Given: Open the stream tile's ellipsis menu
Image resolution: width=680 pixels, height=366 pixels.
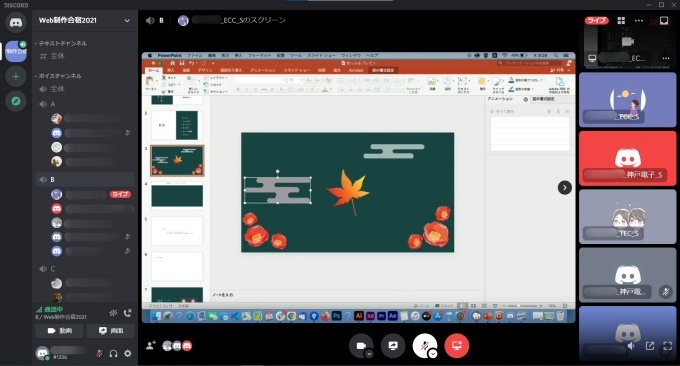Looking at the screenshot, I should (x=666, y=58).
